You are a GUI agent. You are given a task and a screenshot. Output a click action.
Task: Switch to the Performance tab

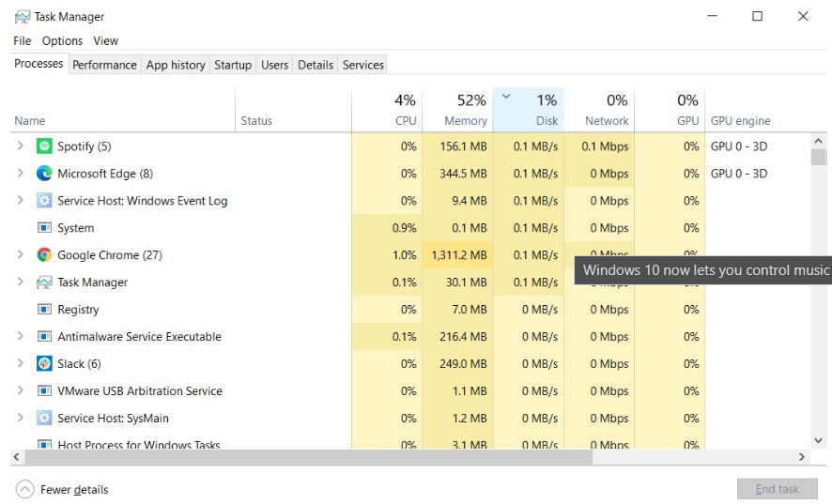(104, 65)
